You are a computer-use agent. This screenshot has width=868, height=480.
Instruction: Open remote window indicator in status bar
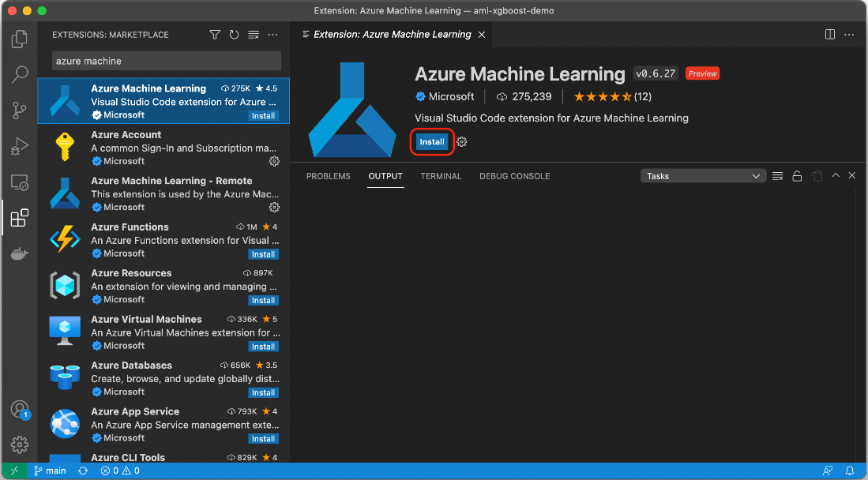14,471
